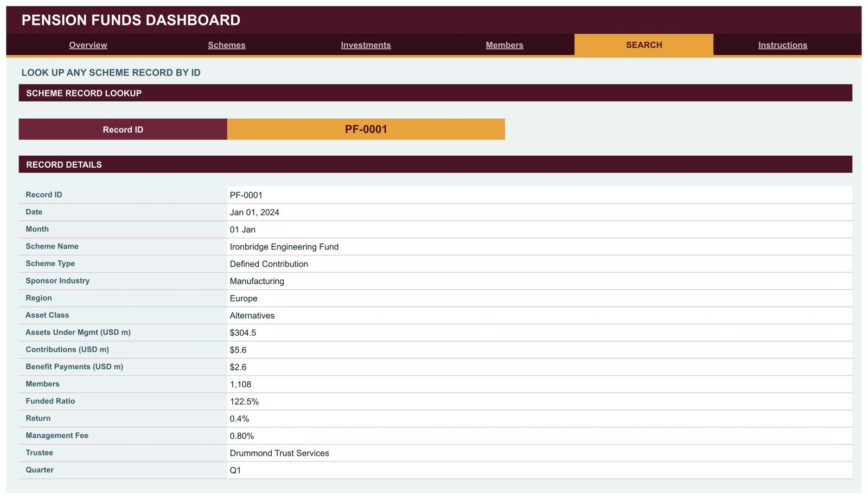Click the Benefit Payments (USD m) label

(74, 367)
